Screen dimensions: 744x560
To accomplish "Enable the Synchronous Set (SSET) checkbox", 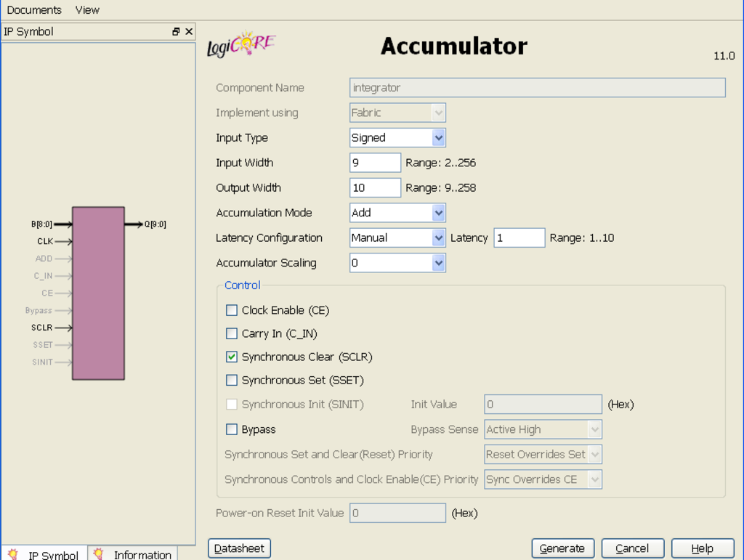I will click(232, 380).
